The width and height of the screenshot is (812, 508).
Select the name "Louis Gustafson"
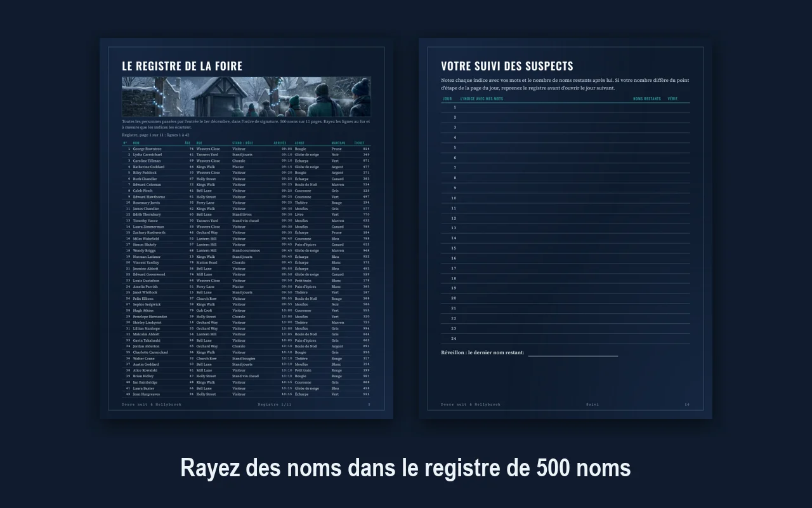click(147, 281)
